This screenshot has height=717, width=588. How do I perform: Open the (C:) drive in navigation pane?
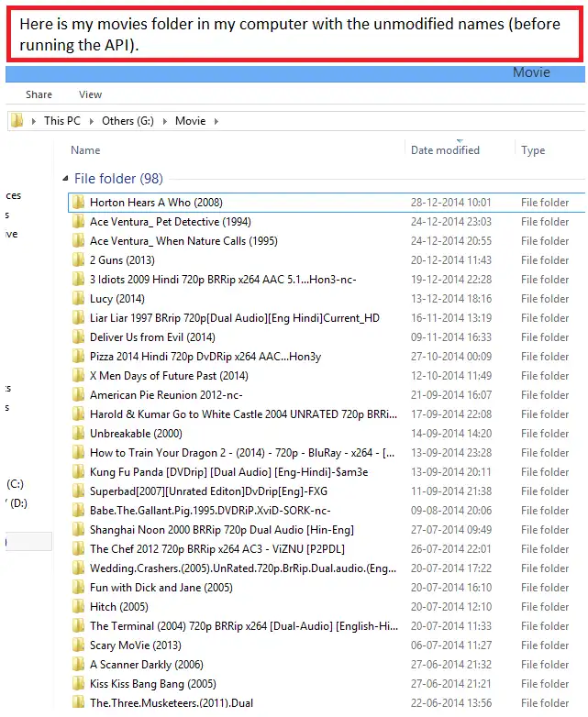coord(15,484)
